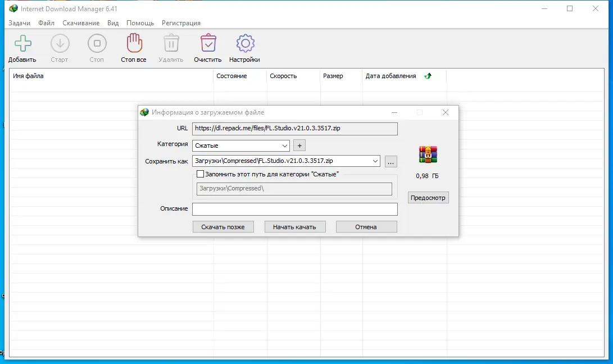Click IDM logo in main title bar
Image resolution: width=613 pixels, height=364 pixels.
[13, 8]
